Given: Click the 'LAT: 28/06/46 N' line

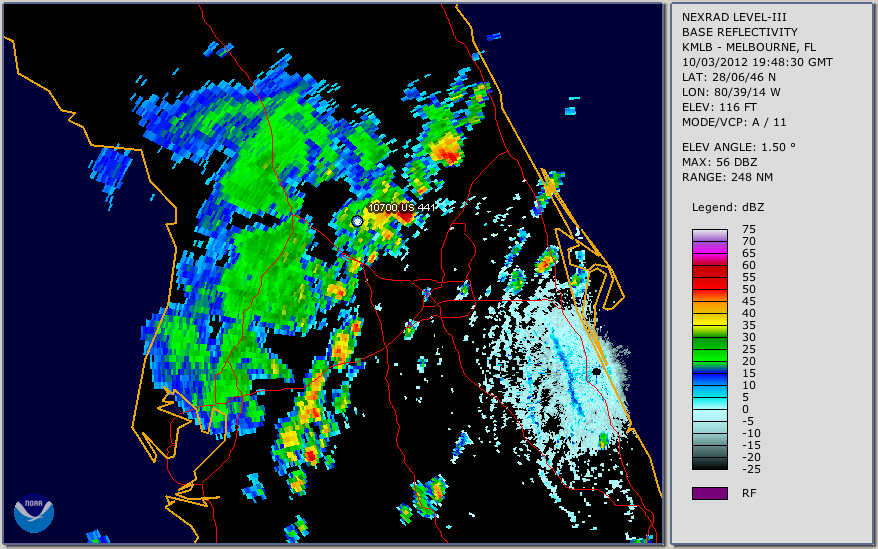Looking at the screenshot, I should point(728,77).
